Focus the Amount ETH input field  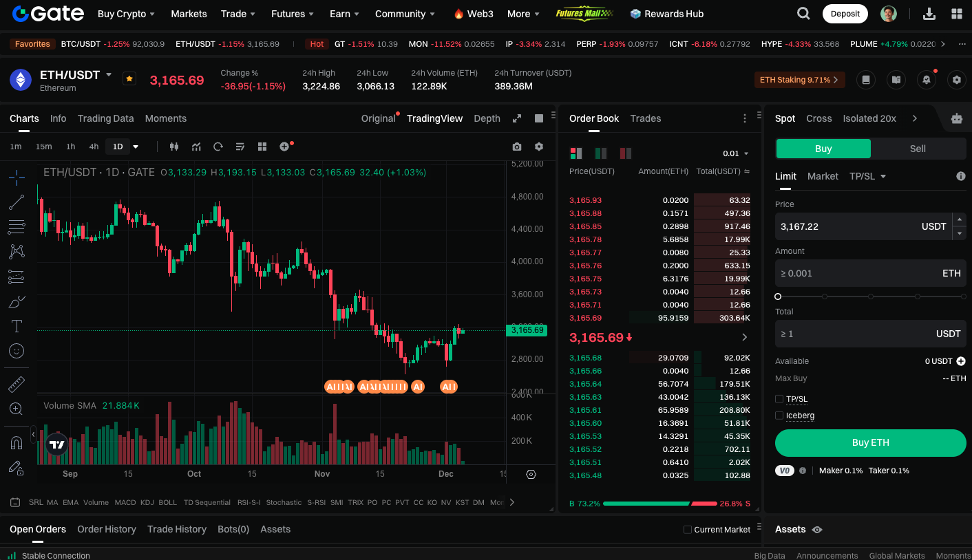871,273
